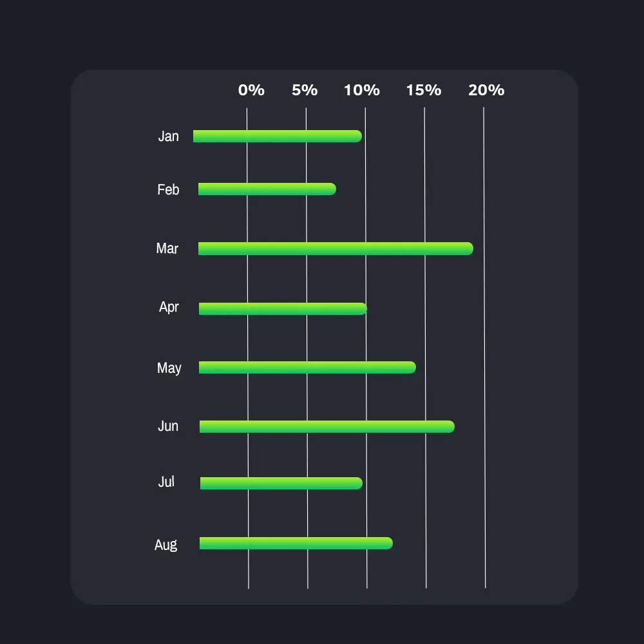The width and height of the screenshot is (644, 644).
Task: Click the May month label
Action: pos(169,368)
